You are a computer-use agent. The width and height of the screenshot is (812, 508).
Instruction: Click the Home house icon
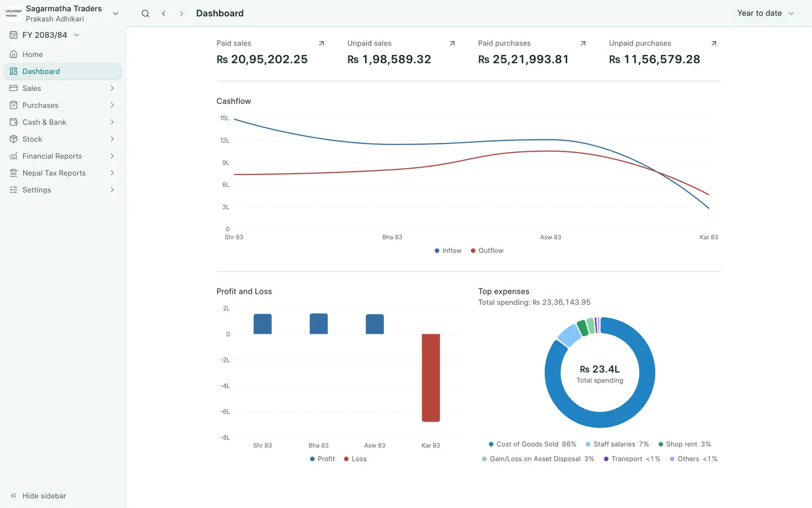14,54
